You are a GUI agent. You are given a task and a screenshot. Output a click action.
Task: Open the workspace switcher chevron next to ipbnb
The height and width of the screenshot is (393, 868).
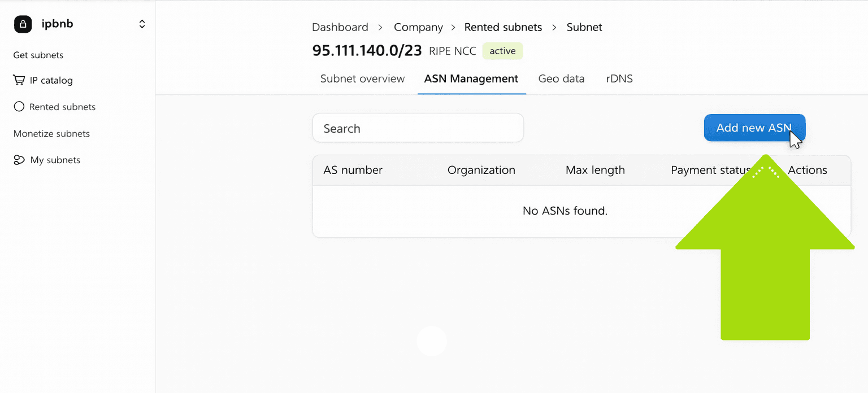click(x=142, y=24)
